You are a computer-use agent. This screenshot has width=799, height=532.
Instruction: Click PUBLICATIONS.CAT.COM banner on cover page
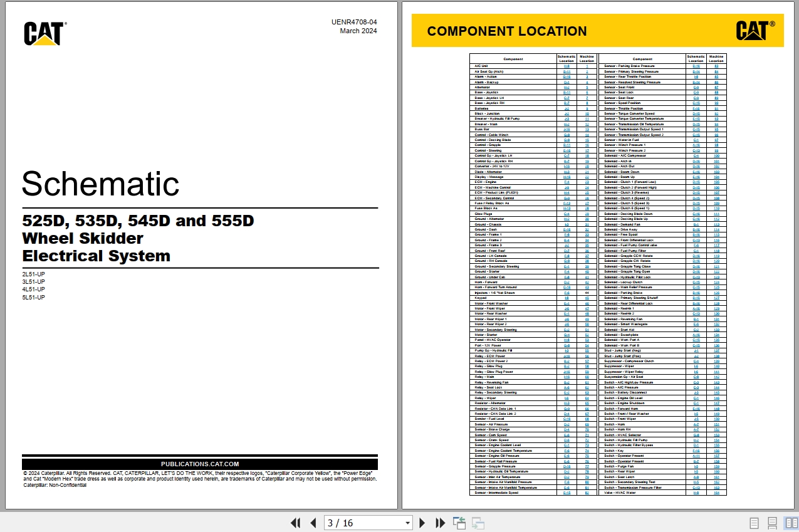pos(200,464)
